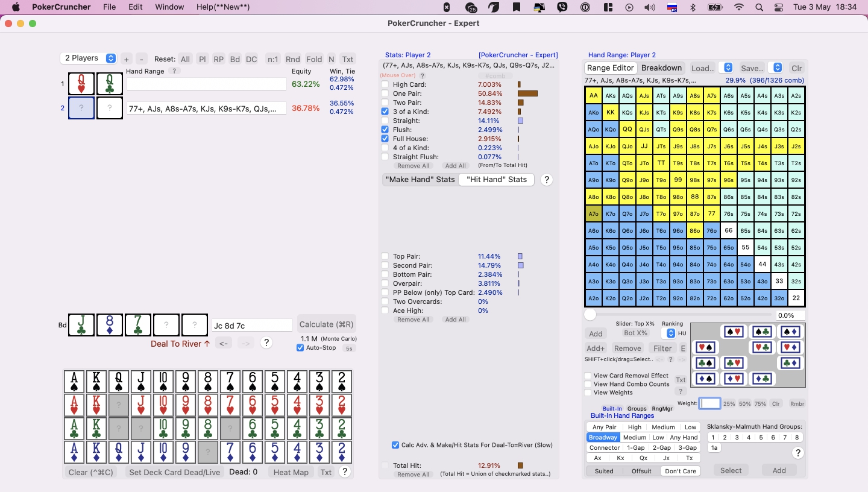
Task: Toggle the club-diamond suit combo
Action: point(790,363)
